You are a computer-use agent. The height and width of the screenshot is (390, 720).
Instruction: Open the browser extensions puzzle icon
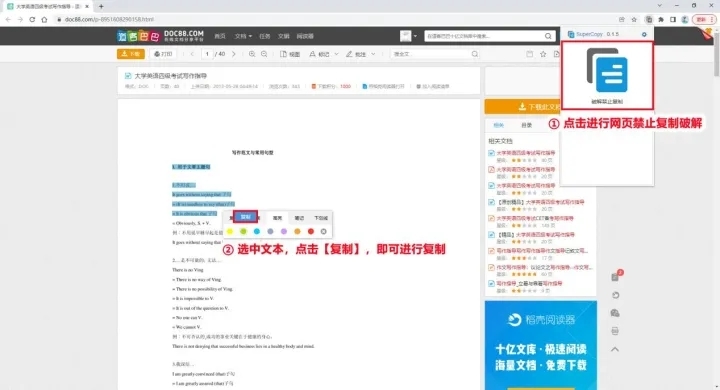click(661, 19)
